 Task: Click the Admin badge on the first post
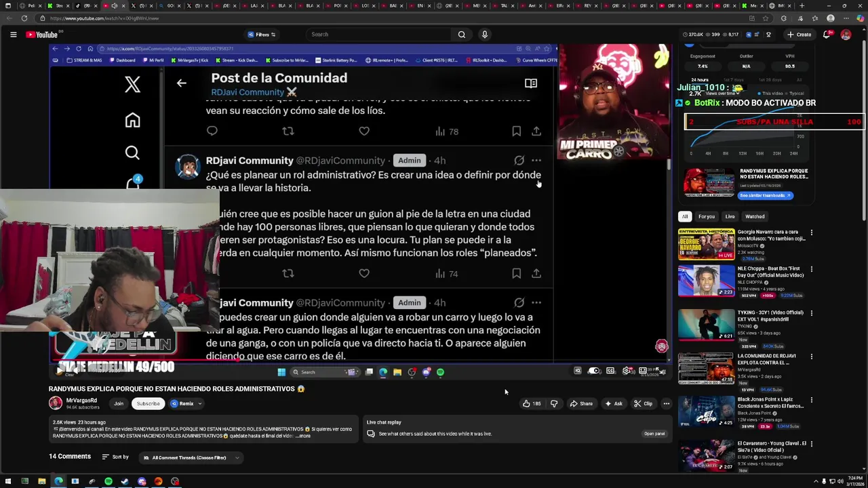[x=410, y=161]
